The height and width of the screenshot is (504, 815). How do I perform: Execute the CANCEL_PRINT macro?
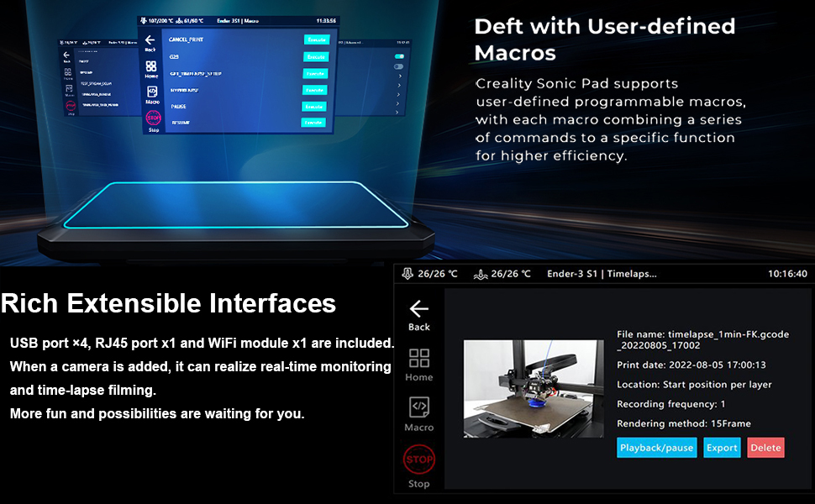coord(317,39)
